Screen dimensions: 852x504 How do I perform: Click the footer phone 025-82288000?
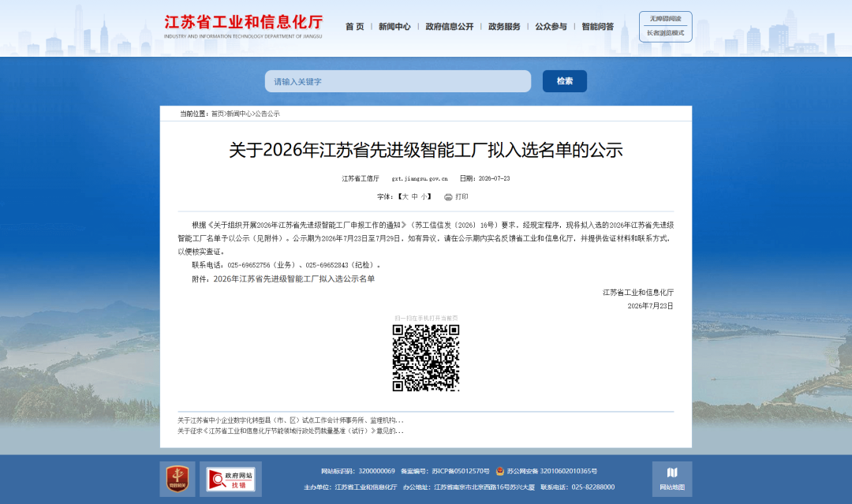click(x=593, y=487)
